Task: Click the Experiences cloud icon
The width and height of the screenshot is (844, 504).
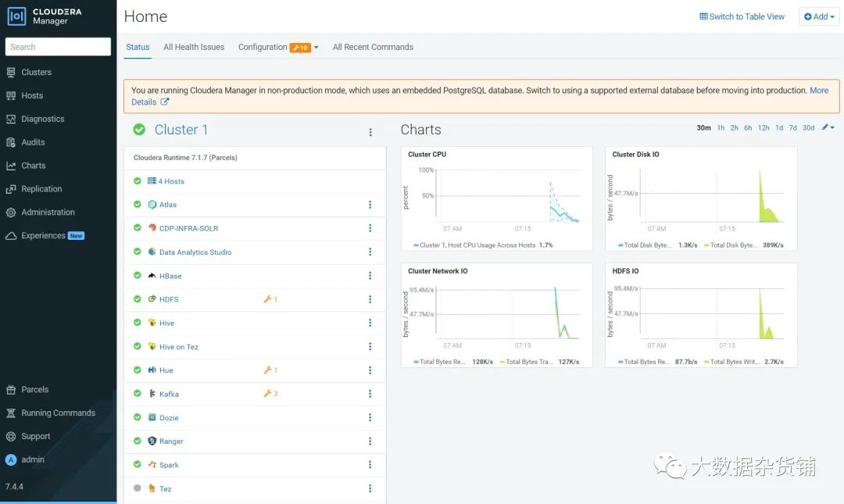Action: click(x=11, y=236)
